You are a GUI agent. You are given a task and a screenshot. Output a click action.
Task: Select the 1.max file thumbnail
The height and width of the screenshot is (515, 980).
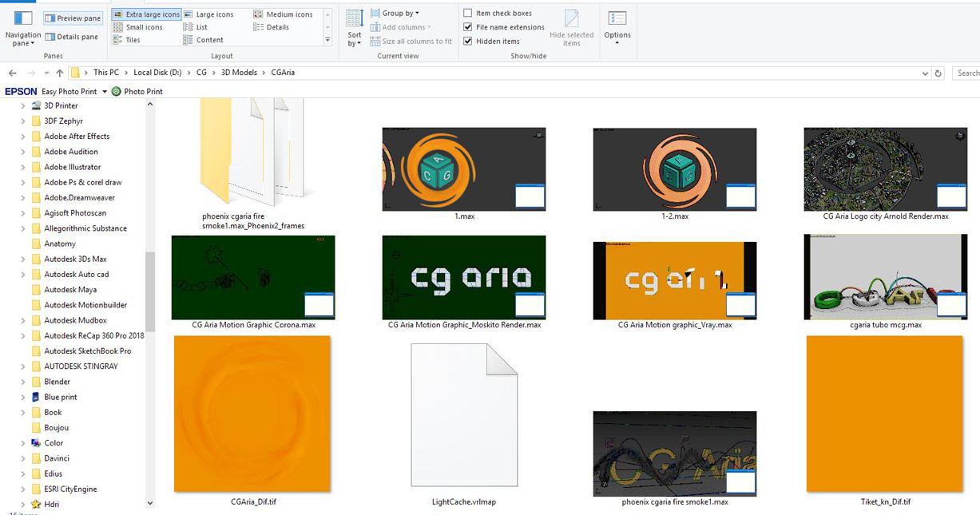tap(464, 169)
